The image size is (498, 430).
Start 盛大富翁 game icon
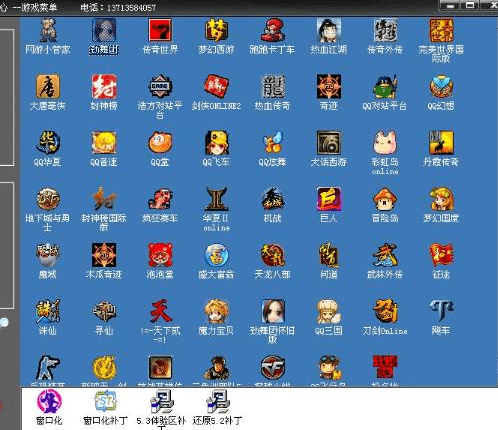pyautogui.click(x=217, y=255)
